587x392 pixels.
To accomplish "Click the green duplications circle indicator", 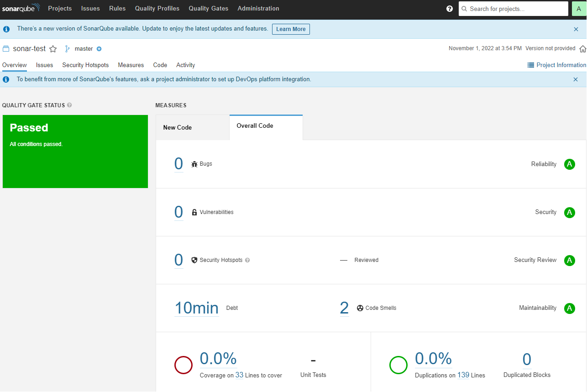I will pos(398,365).
